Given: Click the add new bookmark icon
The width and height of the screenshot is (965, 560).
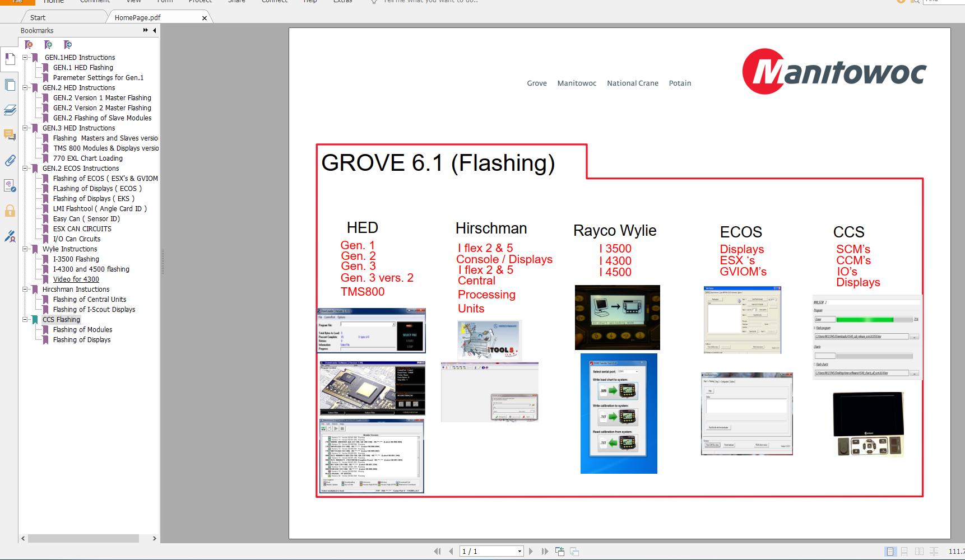Looking at the screenshot, I should point(49,45).
